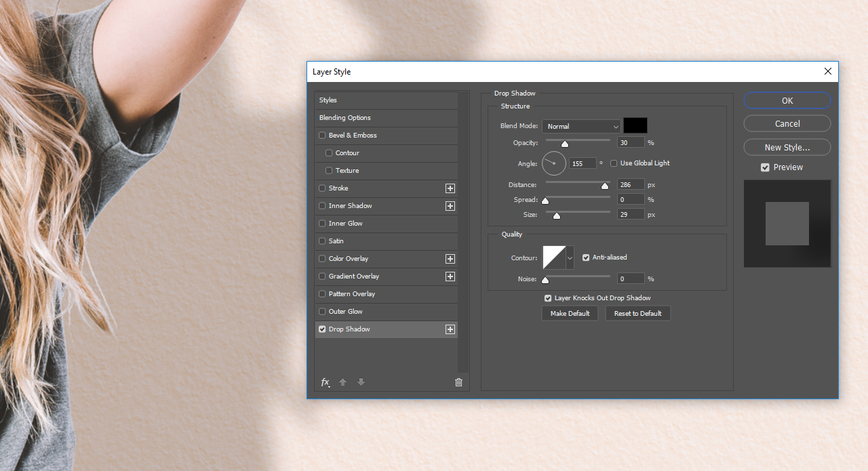Image resolution: width=868 pixels, height=471 pixels.
Task: Open the fx effects menu icon
Action: (325, 382)
